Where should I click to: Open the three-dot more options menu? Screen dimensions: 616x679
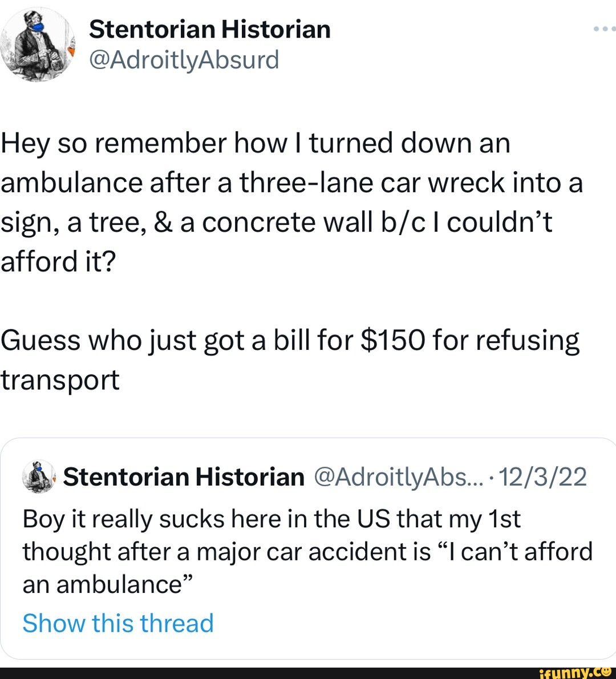(603, 29)
